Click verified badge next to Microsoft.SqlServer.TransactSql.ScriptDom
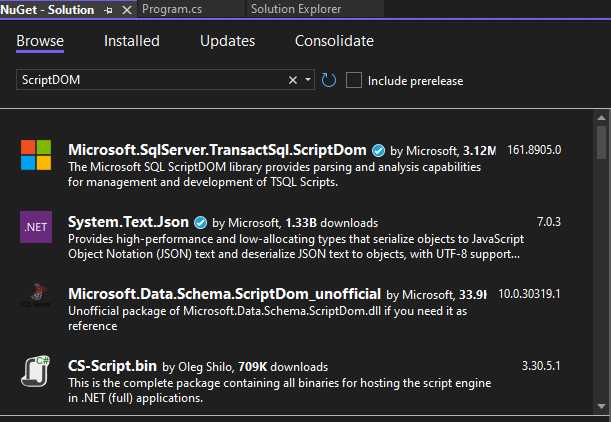 [x=378, y=151]
